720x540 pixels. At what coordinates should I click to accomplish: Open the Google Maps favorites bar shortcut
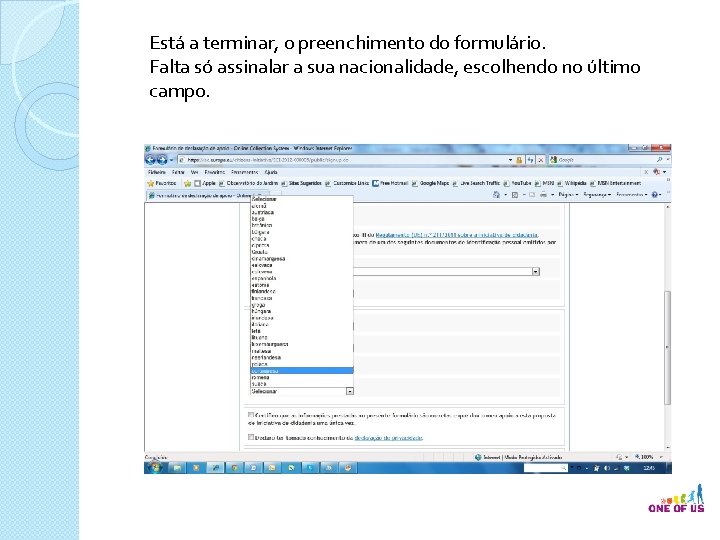[431, 183]
